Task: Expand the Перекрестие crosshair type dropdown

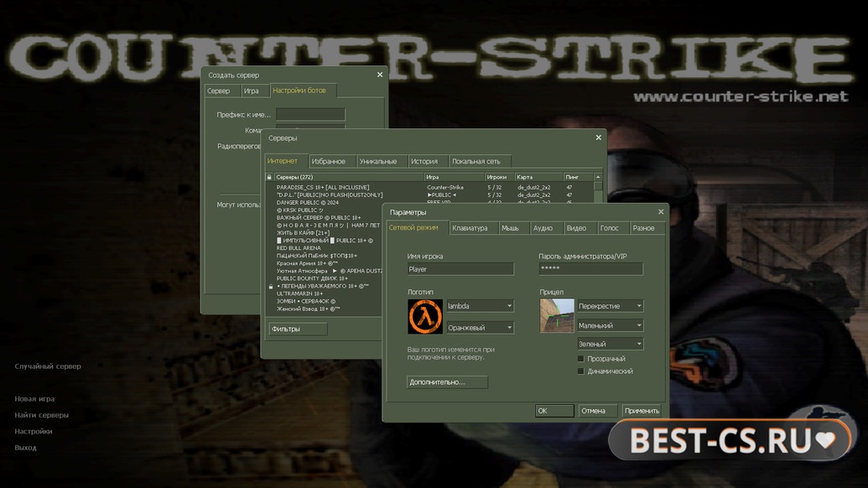Action: [610, 306]
